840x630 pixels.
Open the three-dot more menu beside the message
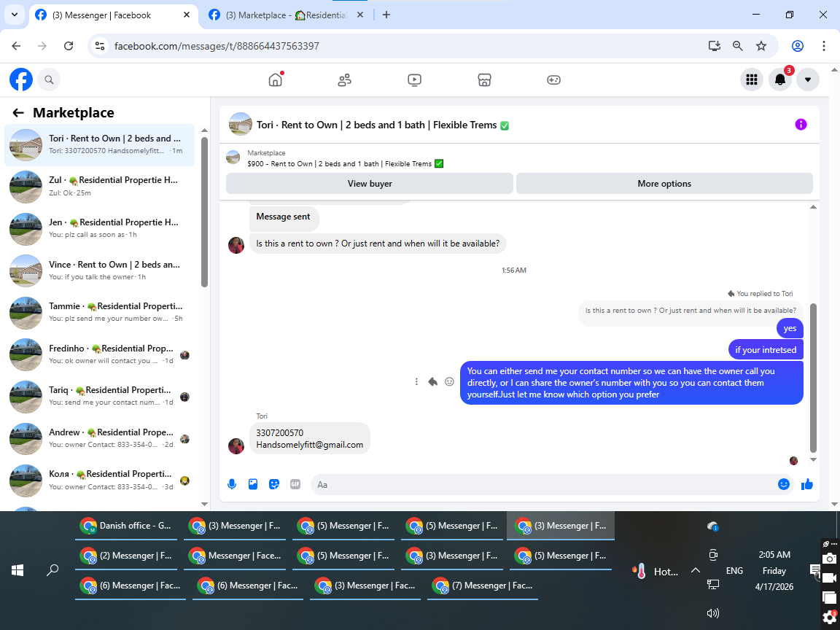pyautogui.click(x=416, y=382)
